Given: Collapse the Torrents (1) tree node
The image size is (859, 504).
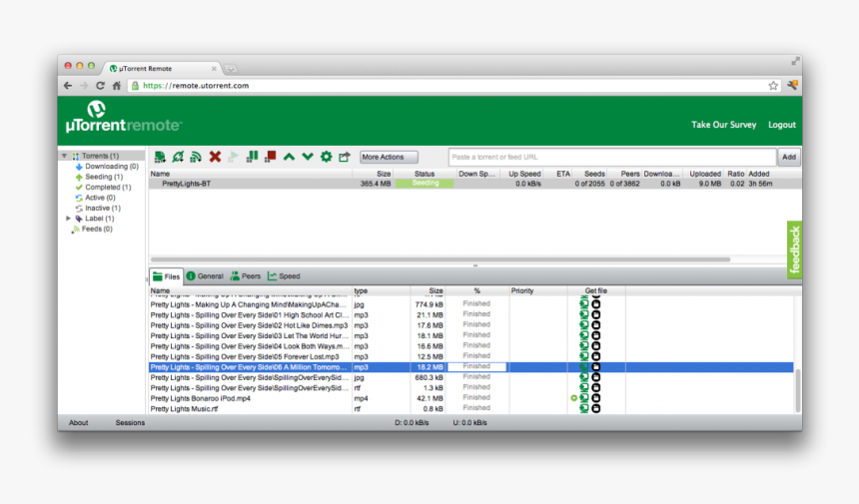Looking at the screenshot, I should pyautogui.click(x=64, y=156).
